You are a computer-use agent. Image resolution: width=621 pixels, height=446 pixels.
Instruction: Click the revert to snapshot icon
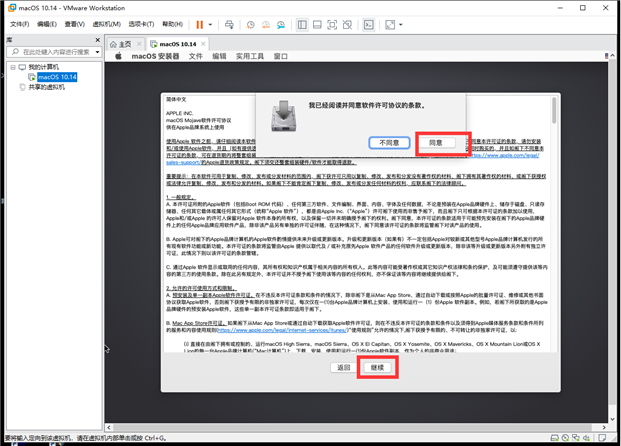point(266,25)
